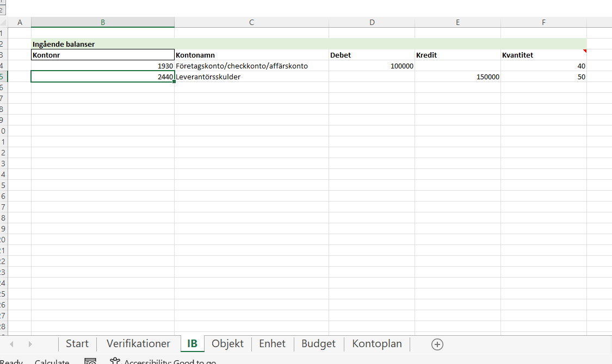Image resolution: width=612 pixels, height=364 pixels.
Task: Switch to the Start sheet tab
Action: (x=77, y=344)
